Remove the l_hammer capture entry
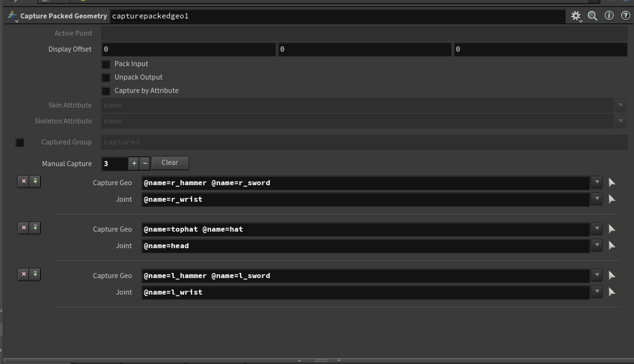This screenshot has height=364, width=634. [x=24, y=274]
